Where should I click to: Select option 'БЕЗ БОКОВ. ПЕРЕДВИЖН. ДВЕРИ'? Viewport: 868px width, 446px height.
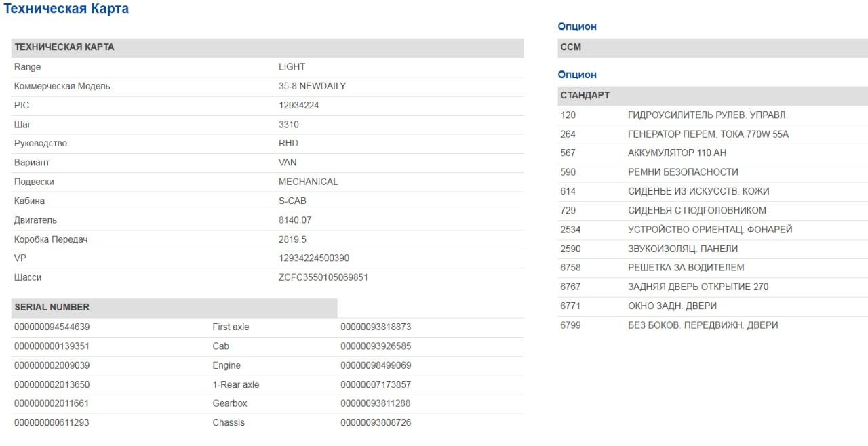[x=703, y=325]
